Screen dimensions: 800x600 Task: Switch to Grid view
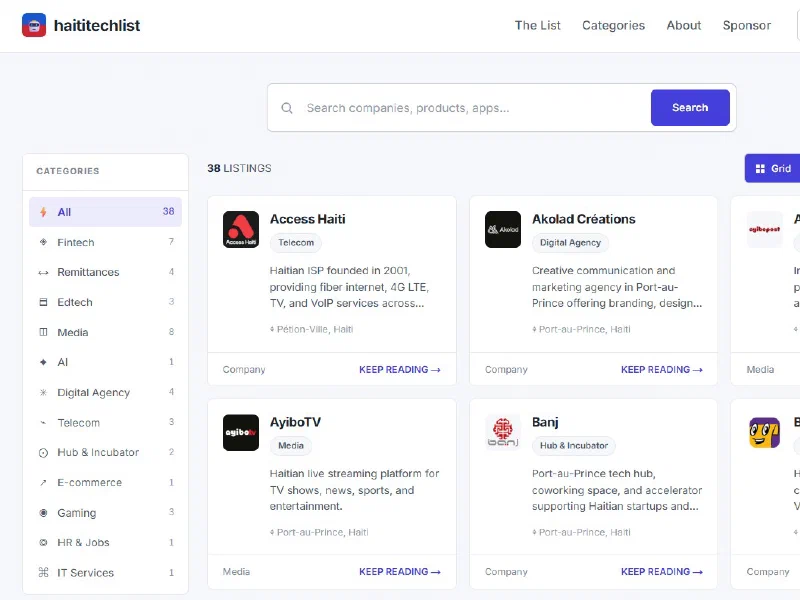coord(772,168)
